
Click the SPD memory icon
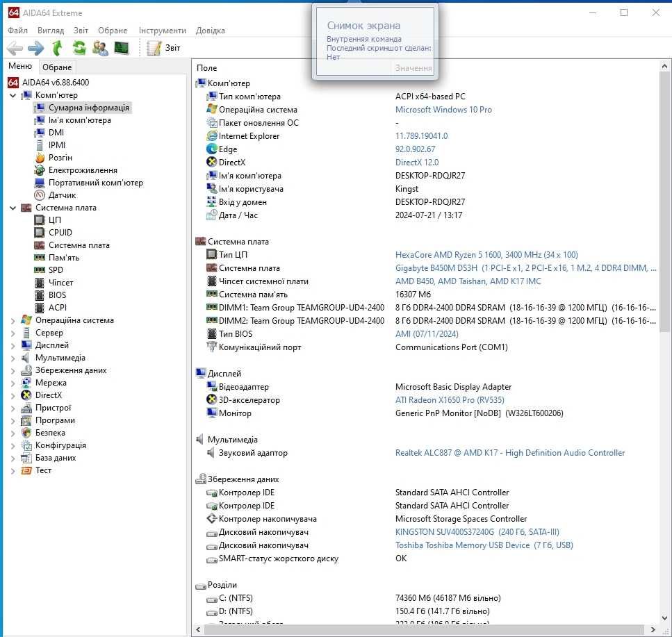click(40, 270)
